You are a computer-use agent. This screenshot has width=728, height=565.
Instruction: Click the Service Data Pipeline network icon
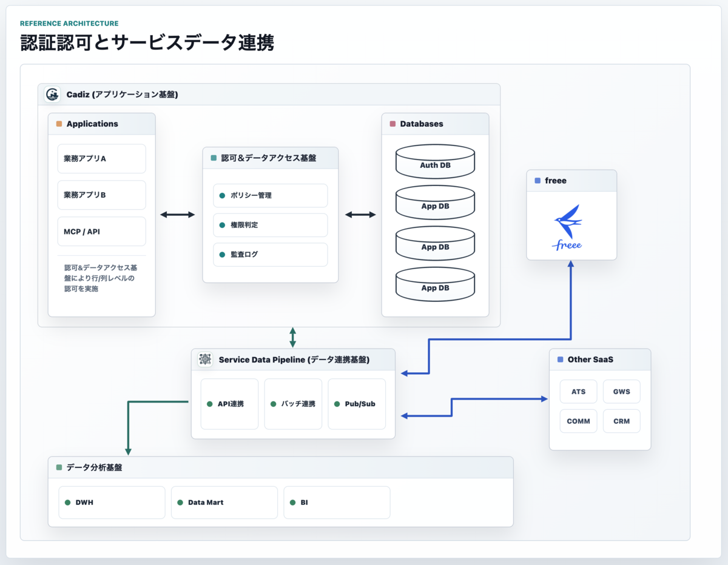[x=205, y=359]
